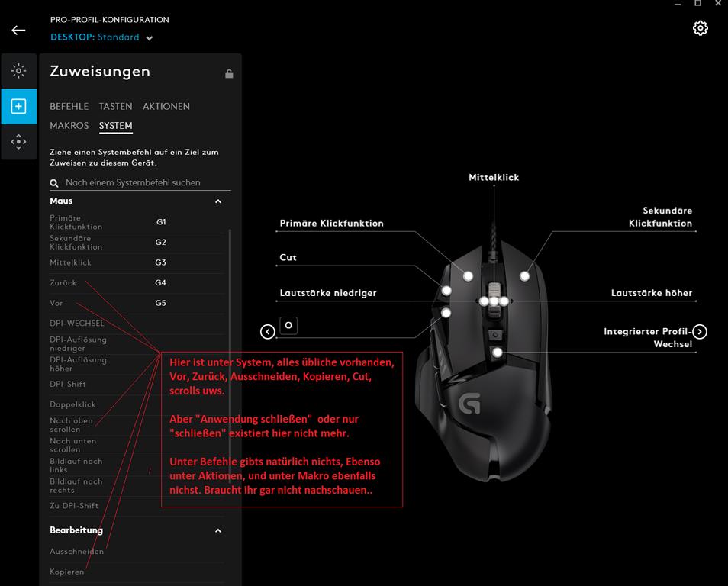Click the profile switch button hotspot
728x586 pixels.
(498, 353)
